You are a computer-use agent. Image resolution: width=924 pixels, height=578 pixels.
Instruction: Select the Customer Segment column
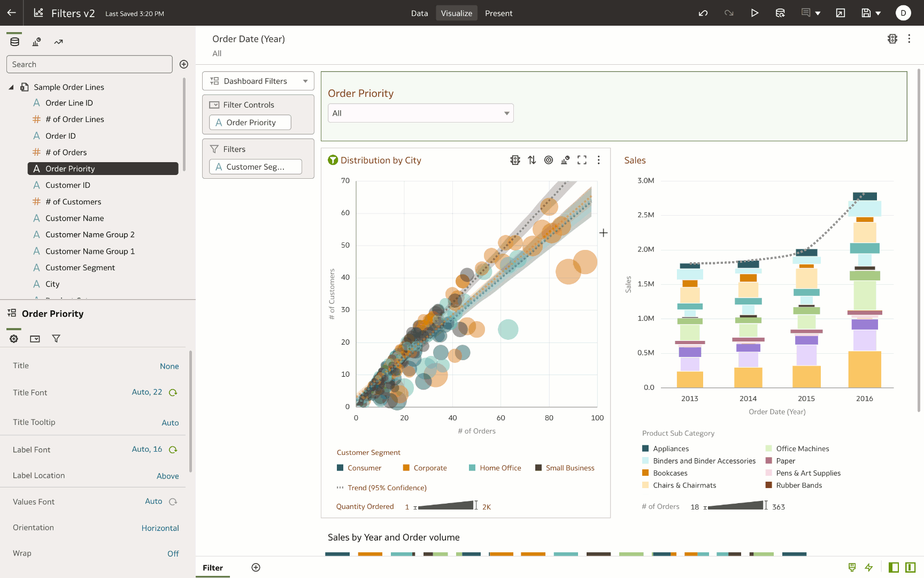tap(80, 268)
